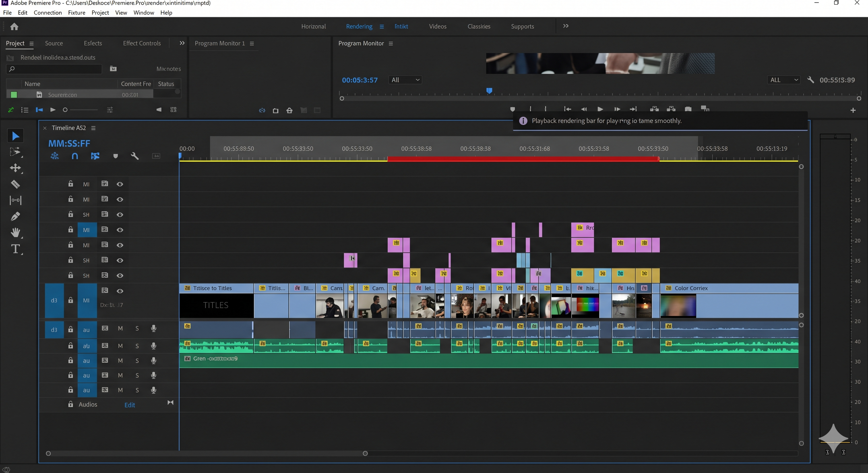Screen dimensions: 868x473
Task: Enable voice-over record on the d3 audio track
Action: (154, 328)
